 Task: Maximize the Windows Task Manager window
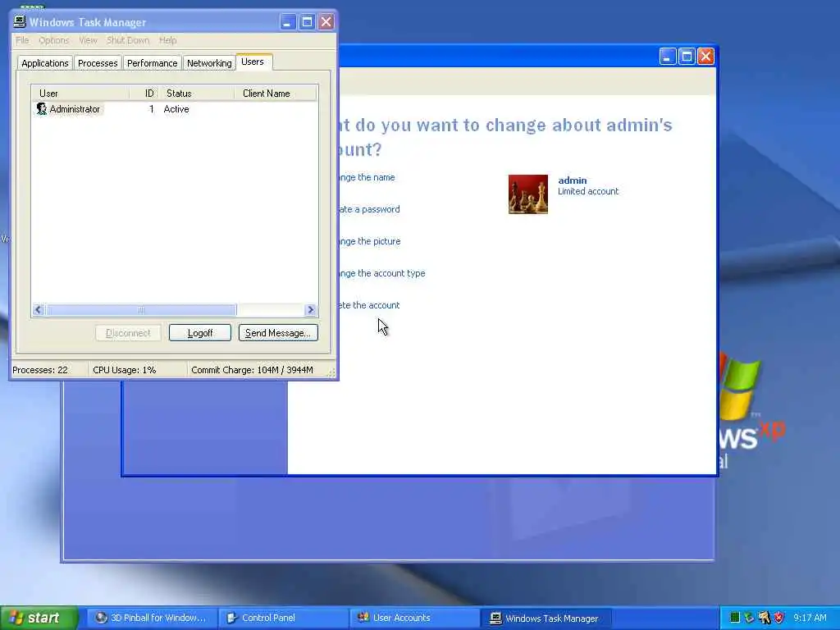tap(307, 22)
